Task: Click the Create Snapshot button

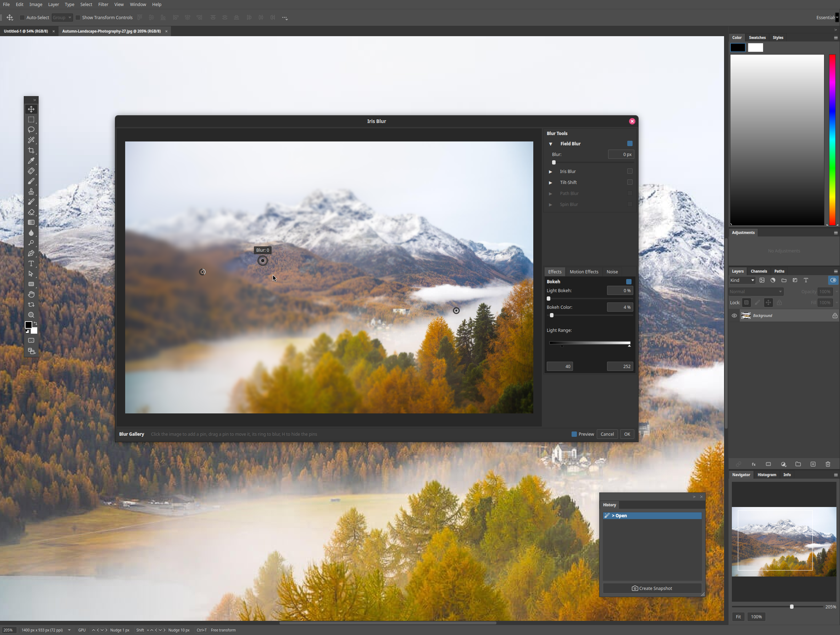Action: 652,588
